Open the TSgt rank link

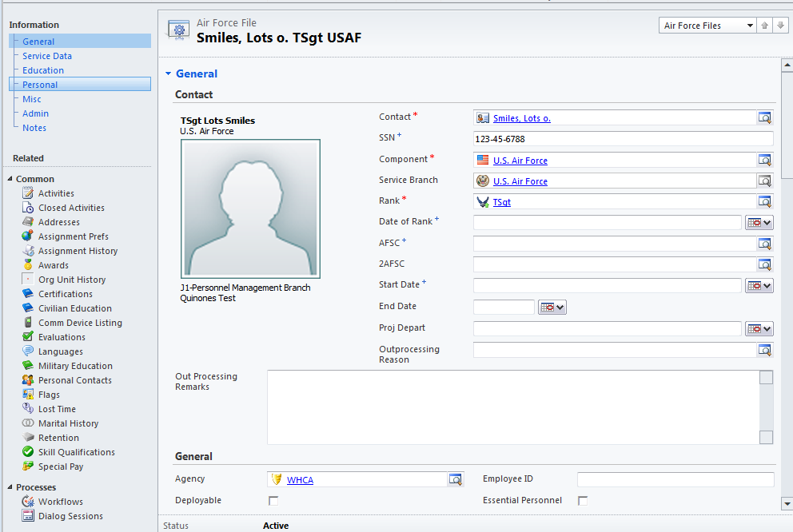coord(502,202)
